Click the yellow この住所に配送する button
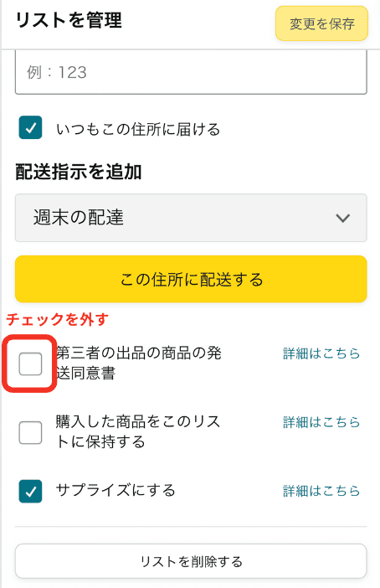The image size is (380, 588). point(191,280)
